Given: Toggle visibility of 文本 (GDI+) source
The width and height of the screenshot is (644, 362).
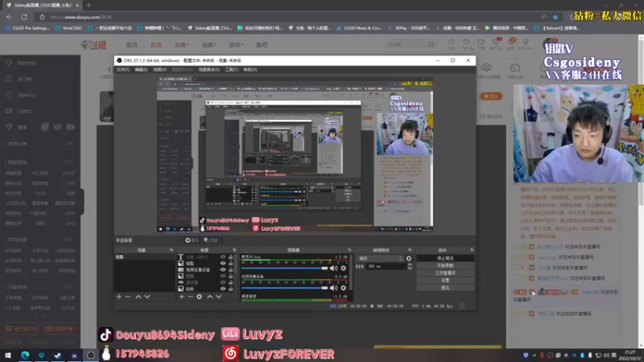Looking at the screenshot, I should click(223, 257).
